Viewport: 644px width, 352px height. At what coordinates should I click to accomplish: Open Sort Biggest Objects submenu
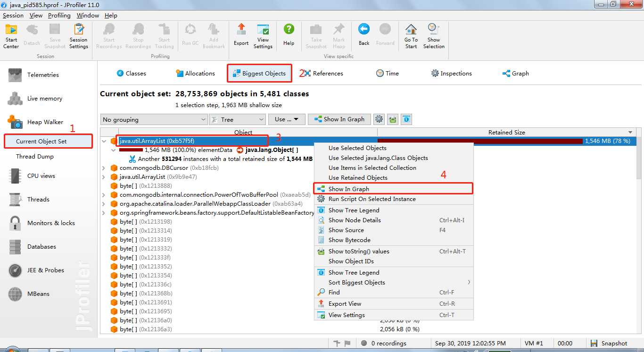[394, 282]
